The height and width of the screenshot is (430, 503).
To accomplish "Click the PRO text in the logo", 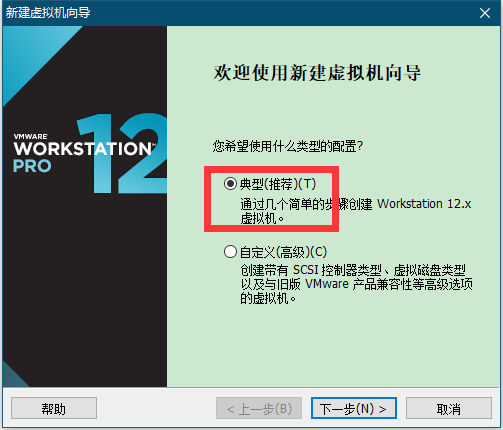I will click(32, 166).
